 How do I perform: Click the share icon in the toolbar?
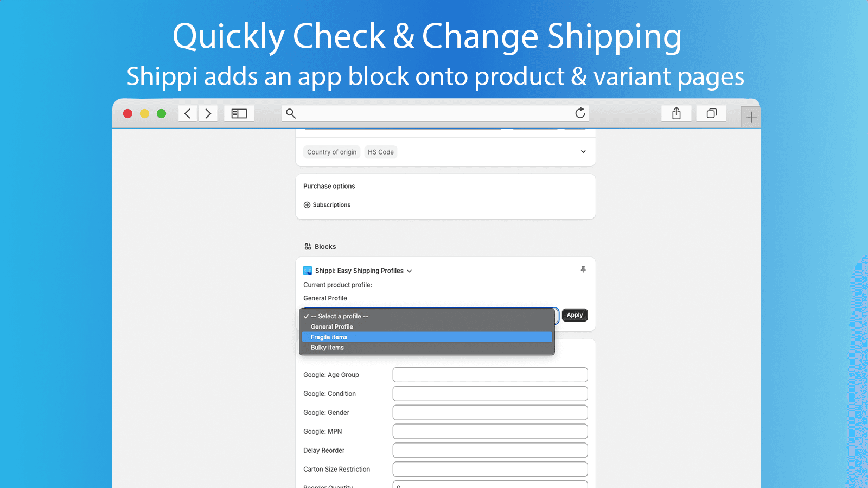[676, 113]
